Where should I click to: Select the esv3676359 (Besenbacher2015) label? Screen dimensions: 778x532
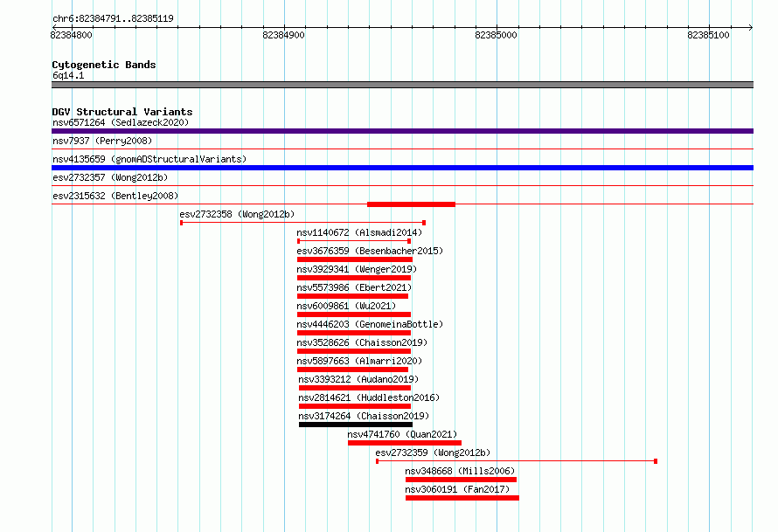pos(370,251)
